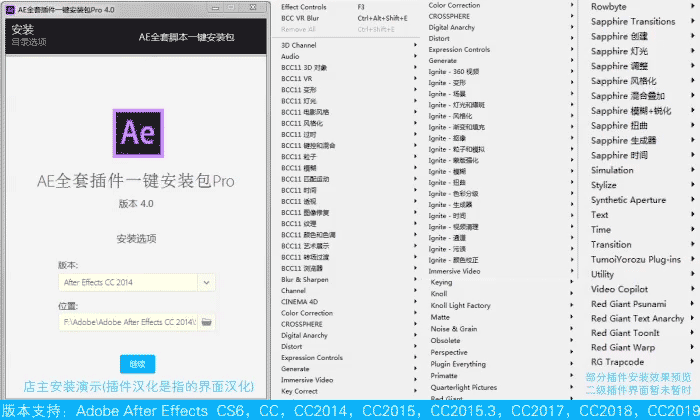Click 版本 4.0 version text
Viewport: 700px width, 420px height.
coord(136,204)
